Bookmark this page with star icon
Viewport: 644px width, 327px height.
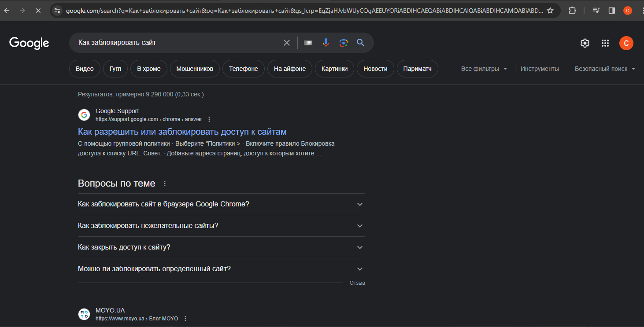[x=550, y=11]
